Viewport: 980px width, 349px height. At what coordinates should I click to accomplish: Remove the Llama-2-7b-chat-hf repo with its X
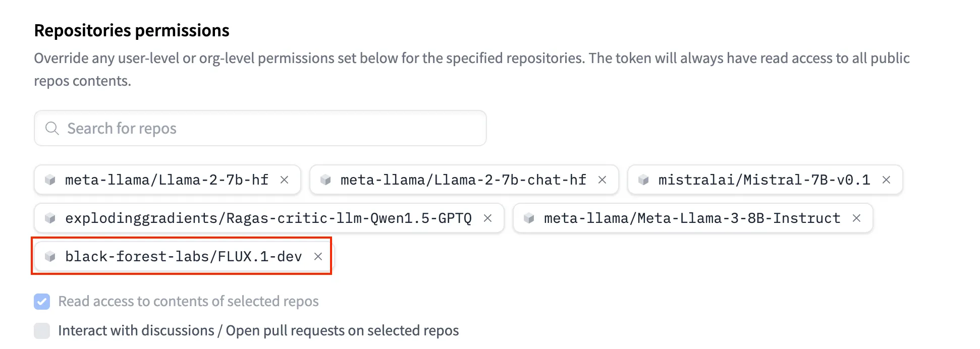[602, 180]
